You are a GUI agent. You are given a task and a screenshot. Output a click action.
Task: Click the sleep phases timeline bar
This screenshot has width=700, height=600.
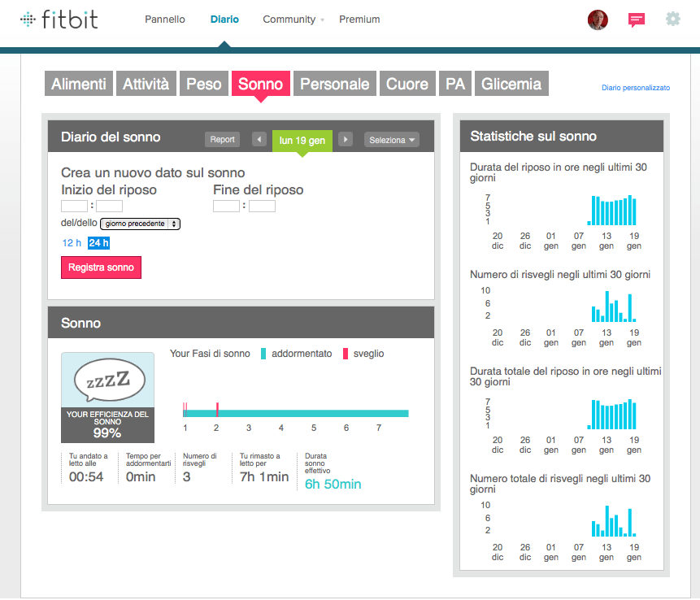point(309,413)
